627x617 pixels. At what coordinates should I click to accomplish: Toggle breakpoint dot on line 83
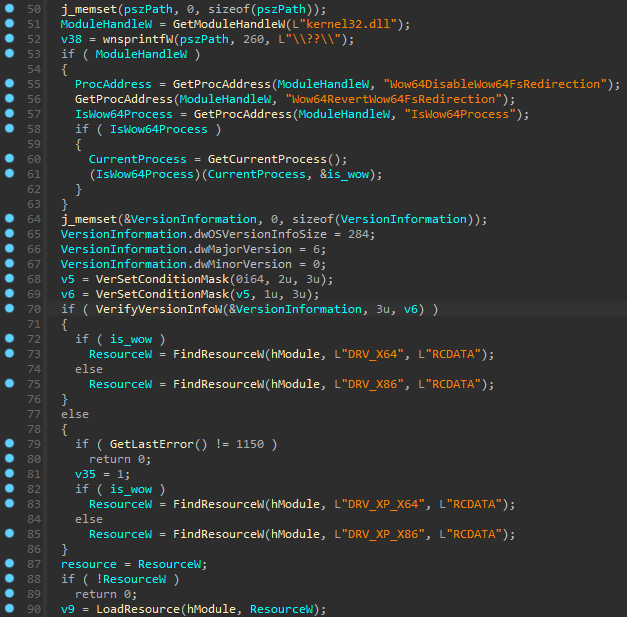[9, 503]
